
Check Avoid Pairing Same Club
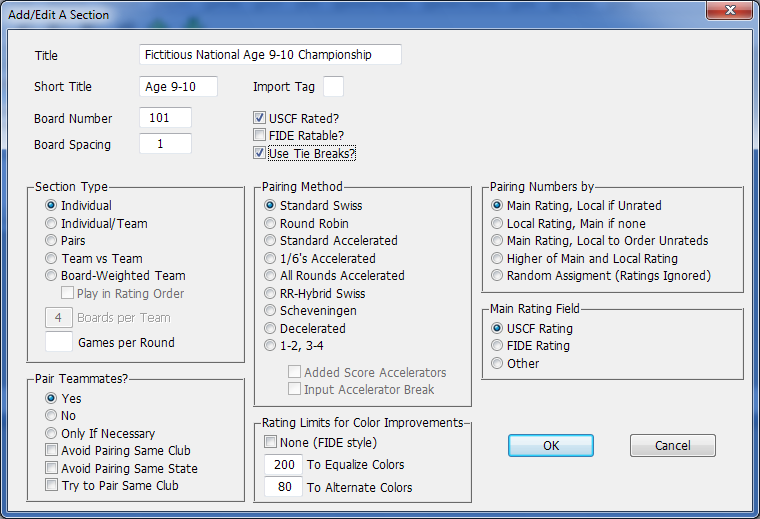(x=52, y=451)
